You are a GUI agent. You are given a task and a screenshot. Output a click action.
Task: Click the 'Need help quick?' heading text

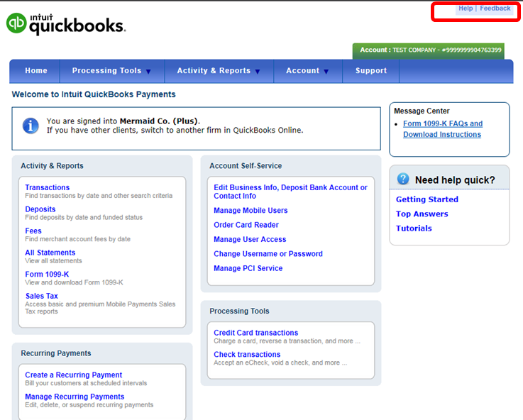pyautogui.click(x=455, y=180)
